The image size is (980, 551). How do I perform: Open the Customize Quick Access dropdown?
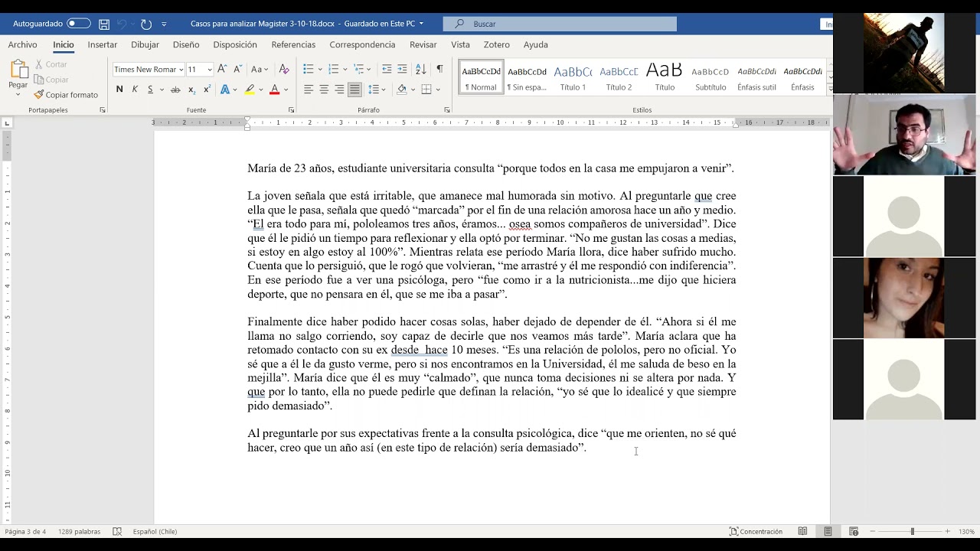(x=164, y=24)
